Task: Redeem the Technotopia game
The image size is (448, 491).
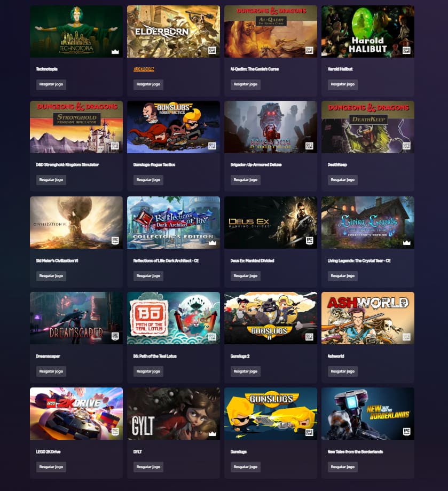Action: 51,84
